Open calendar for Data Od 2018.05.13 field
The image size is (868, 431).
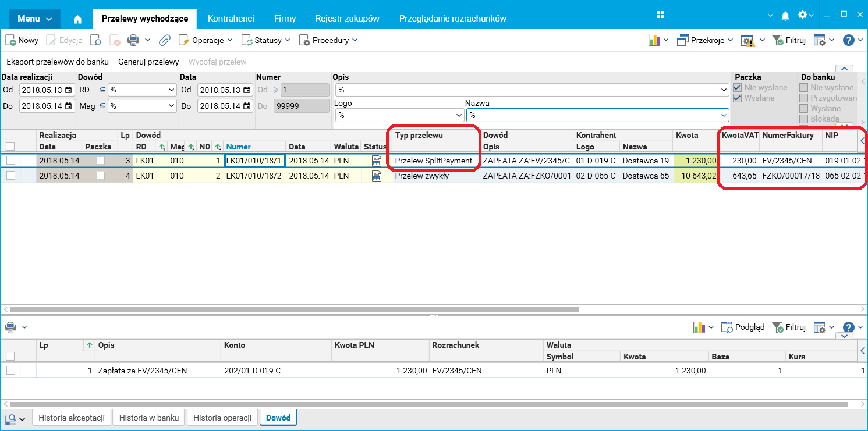point(247,90)
